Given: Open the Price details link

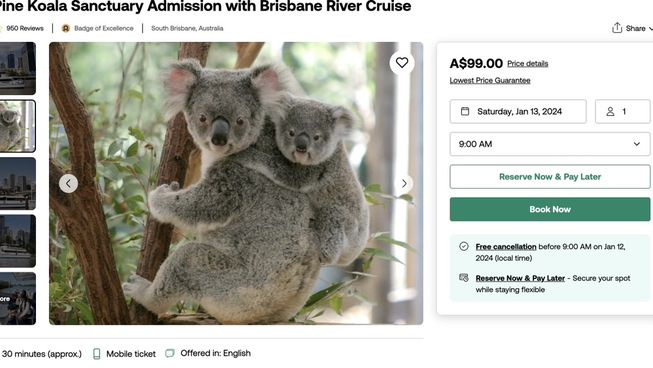Looking at the screenshot, I should [527, 64].
